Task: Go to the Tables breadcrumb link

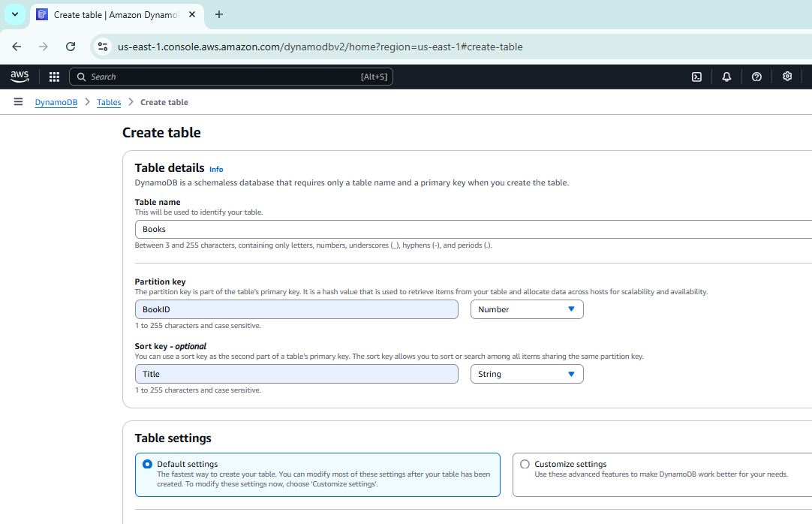Action: (x=109, y=102)
